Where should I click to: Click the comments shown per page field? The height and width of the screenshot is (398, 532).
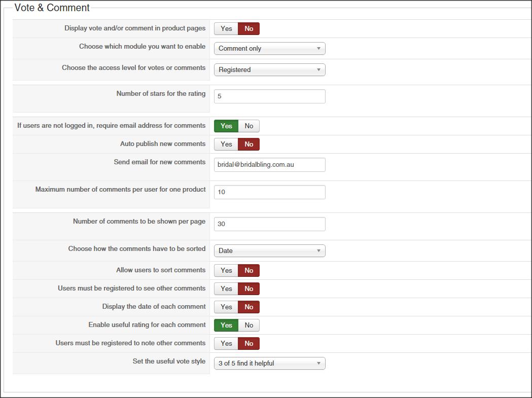click(x=269, y=224)
